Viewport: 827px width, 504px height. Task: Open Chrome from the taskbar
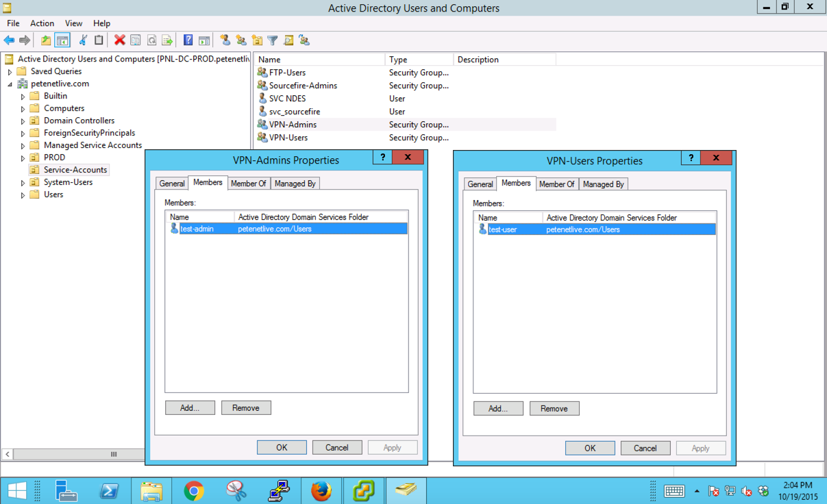coord(194,491)
